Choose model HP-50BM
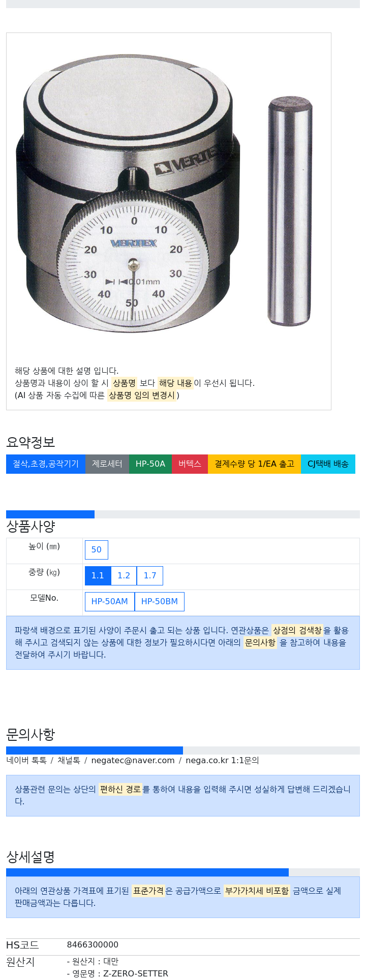366x980 pixels. click(160, 602)
